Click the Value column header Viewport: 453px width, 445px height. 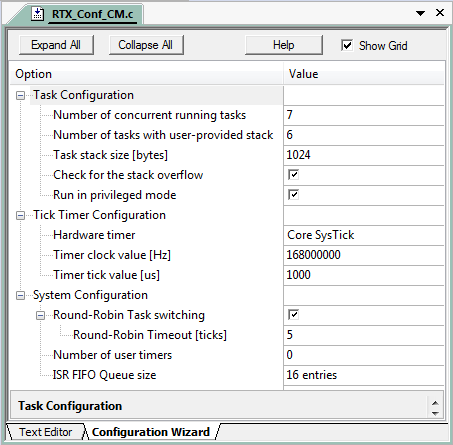(364, 74)
